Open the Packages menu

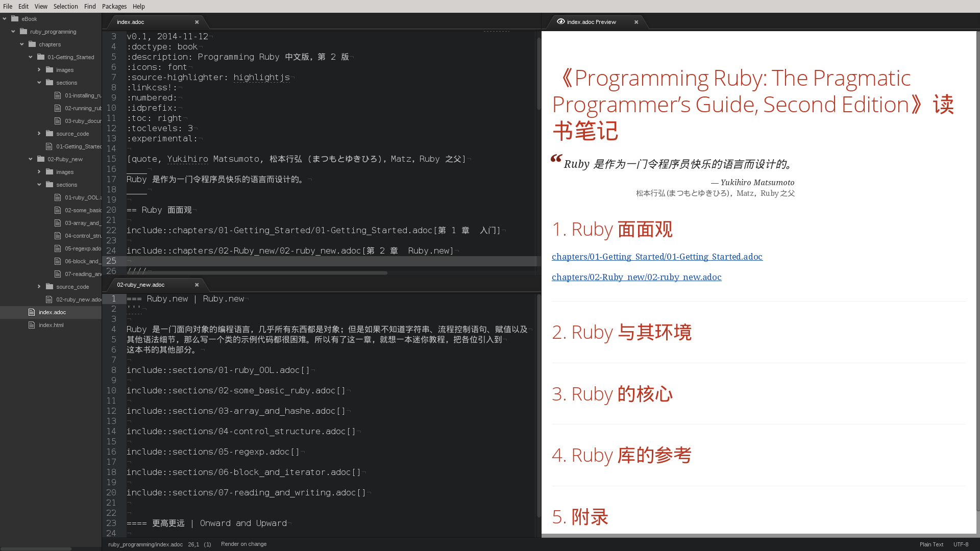coord(114,6)
